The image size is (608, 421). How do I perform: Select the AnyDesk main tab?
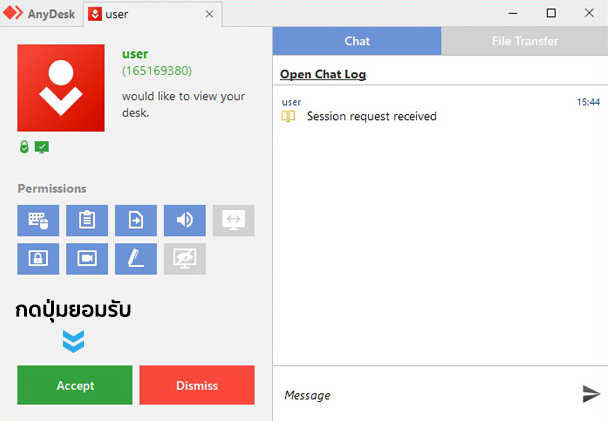pos(40,14)
